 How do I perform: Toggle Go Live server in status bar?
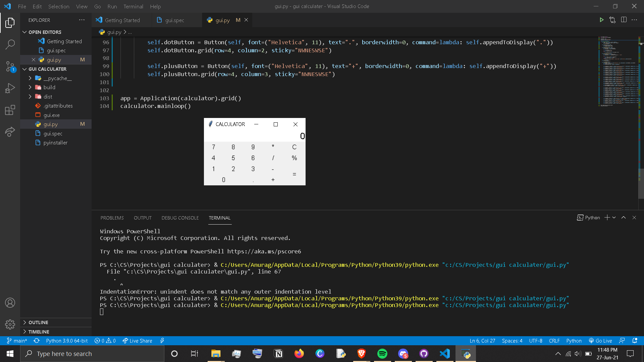coord(600,341)
